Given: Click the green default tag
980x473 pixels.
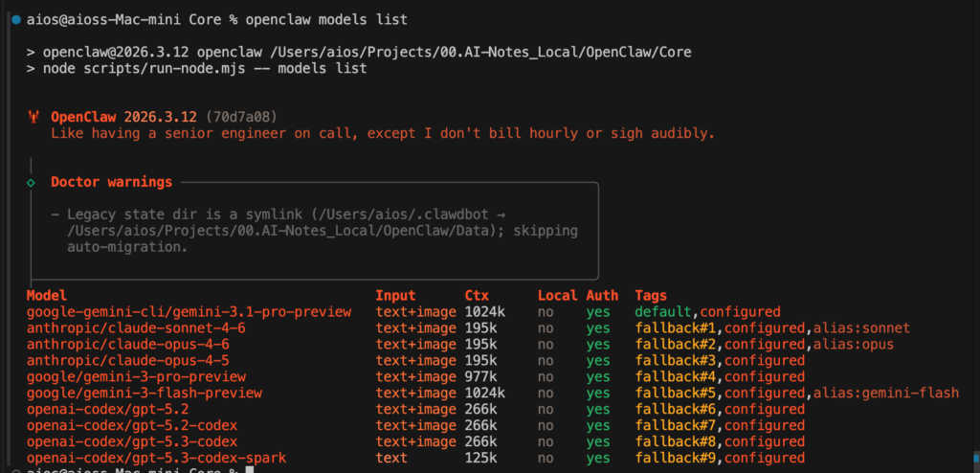Looking at the screenshot, I should tap(662, 311).
